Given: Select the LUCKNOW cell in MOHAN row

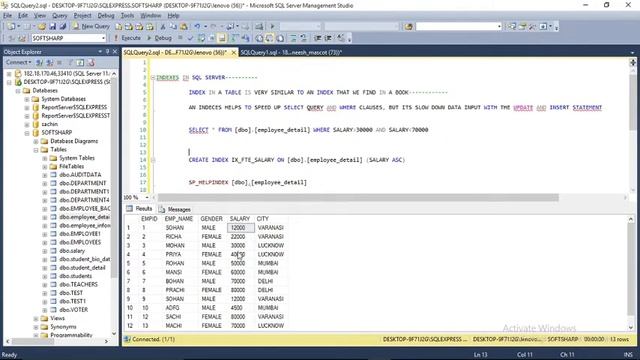Looking at the screenshot, I should (x=271, y=245).
